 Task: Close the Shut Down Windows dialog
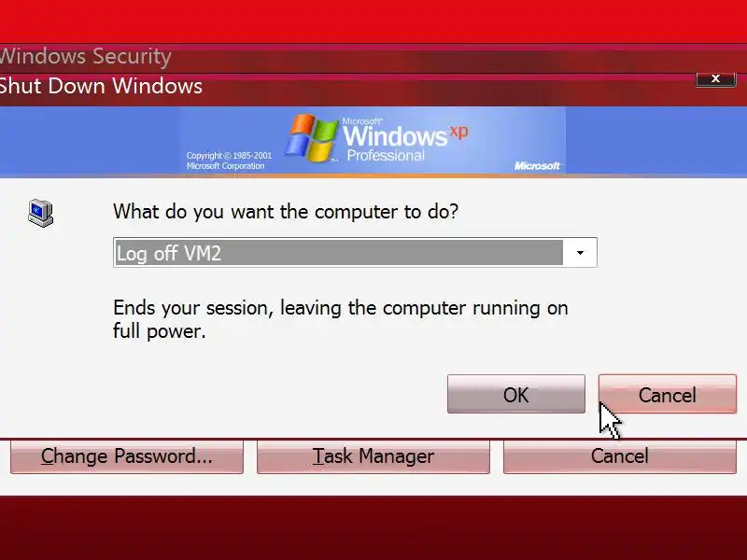click(x=715, y=79)
